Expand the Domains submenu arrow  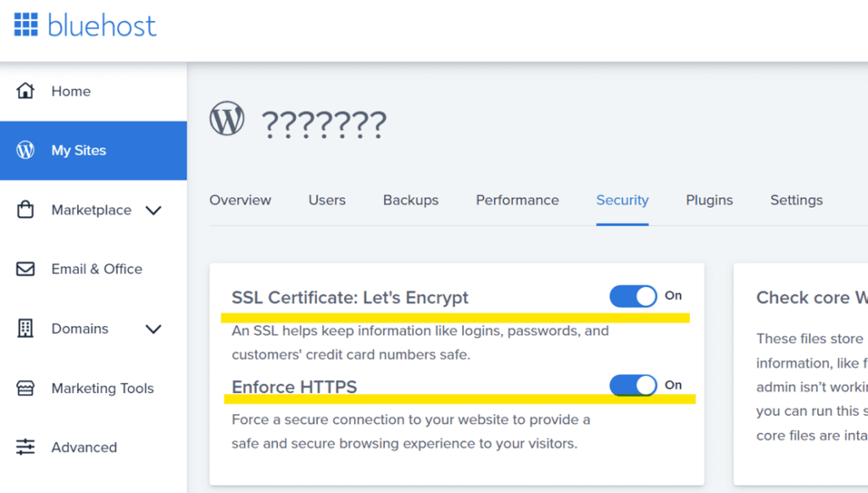coord(153,329)
